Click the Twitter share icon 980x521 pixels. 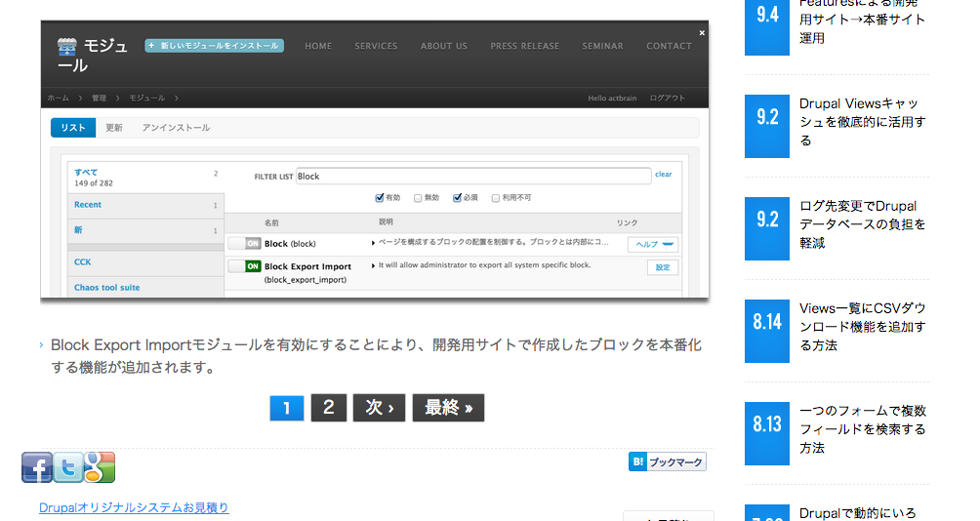(x=68, y=467)
